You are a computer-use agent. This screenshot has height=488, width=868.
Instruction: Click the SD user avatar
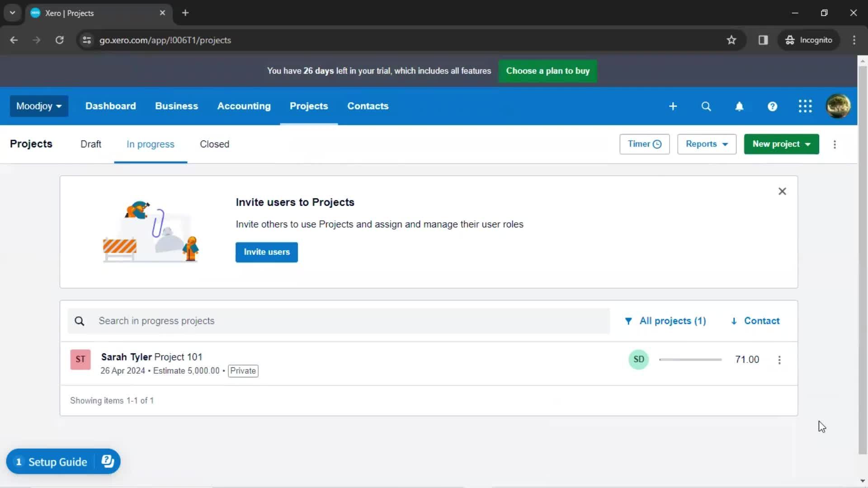tap(638, 360)
